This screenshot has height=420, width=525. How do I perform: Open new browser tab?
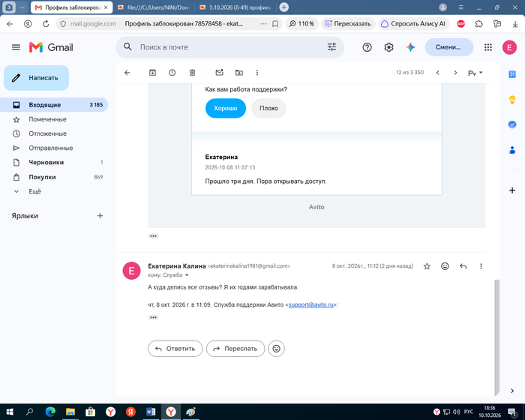point(284,7)
